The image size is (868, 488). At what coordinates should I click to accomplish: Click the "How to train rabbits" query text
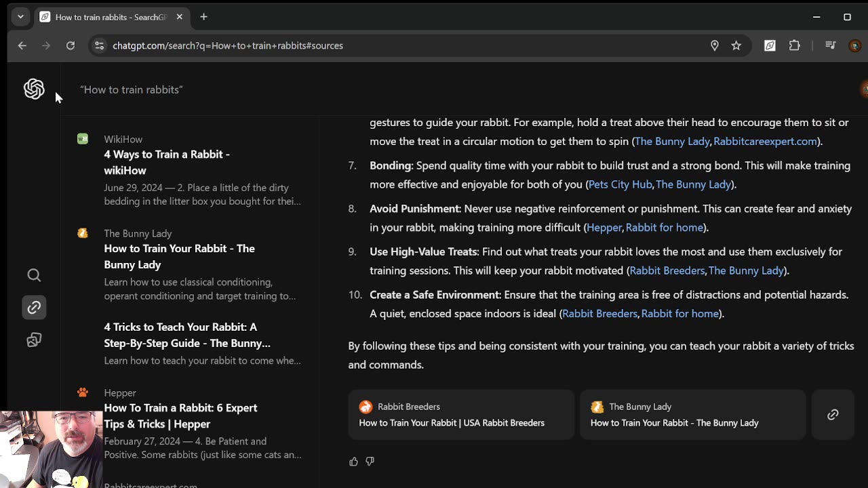132,89
